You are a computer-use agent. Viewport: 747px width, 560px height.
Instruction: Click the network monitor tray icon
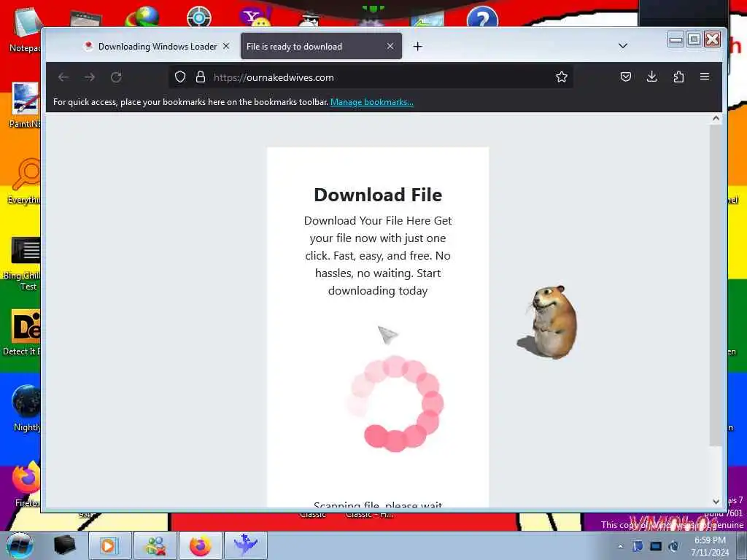coord(656,546)
